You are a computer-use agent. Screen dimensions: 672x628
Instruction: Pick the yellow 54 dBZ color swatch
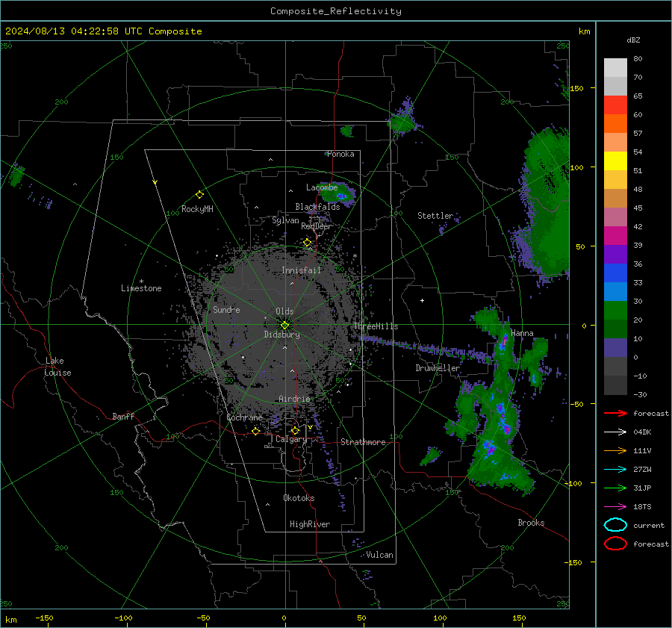click(615, 161)
